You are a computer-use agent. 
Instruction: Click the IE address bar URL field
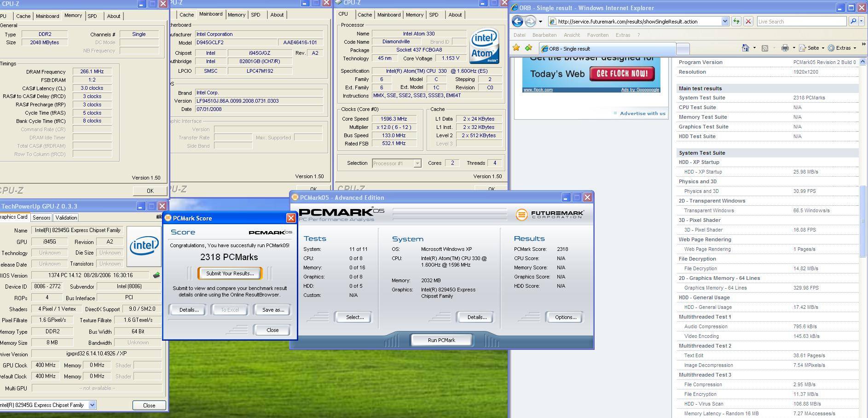pos(635,21)
